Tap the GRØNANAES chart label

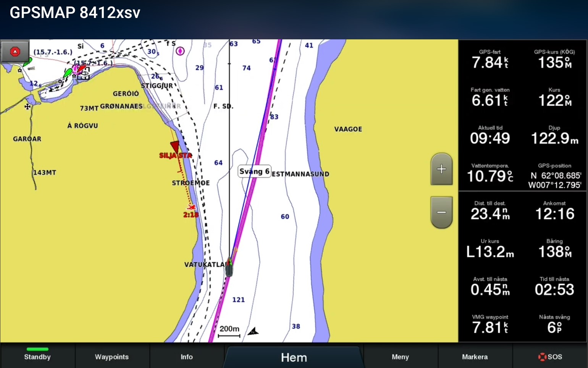tap(121, 106)
